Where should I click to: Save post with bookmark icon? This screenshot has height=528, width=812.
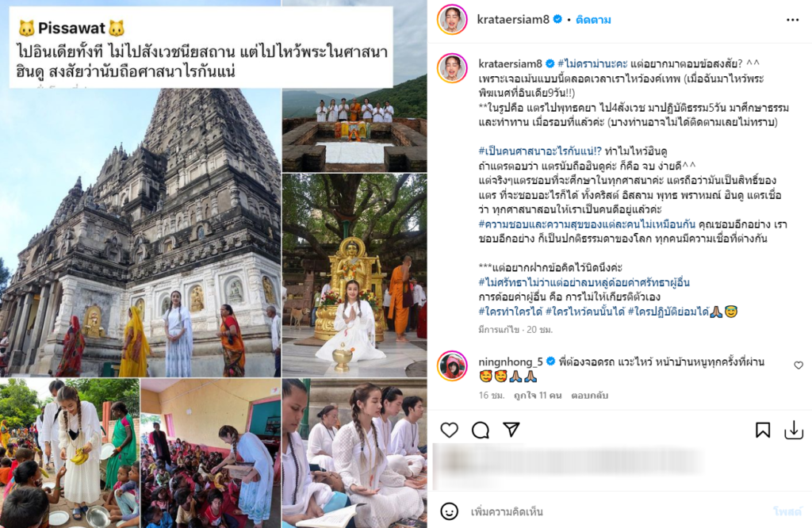pos(763,430)
